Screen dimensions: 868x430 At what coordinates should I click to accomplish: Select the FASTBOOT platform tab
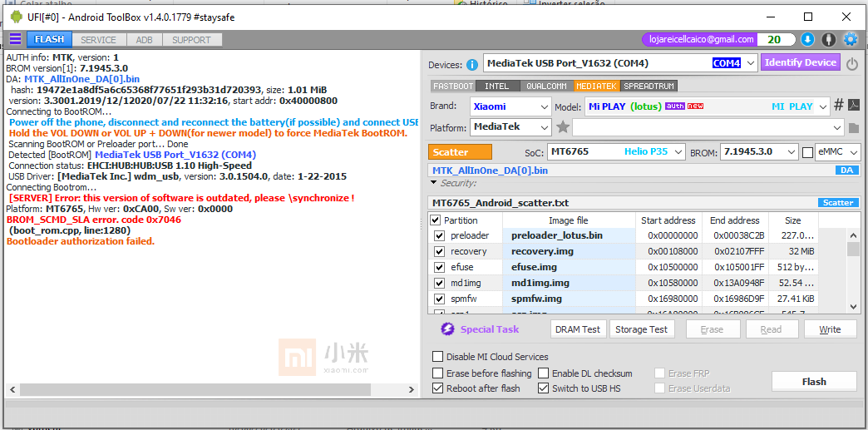(x=453, y=86)
